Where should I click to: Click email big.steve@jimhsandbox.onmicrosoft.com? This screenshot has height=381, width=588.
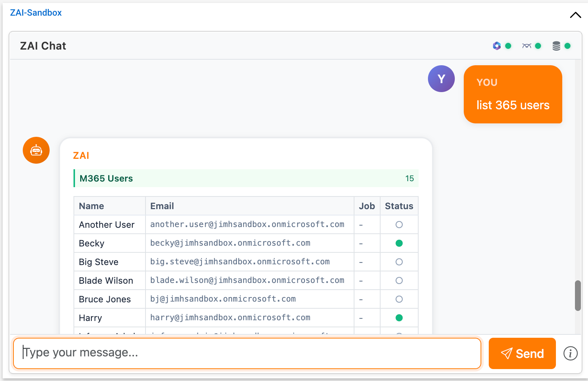240,262
